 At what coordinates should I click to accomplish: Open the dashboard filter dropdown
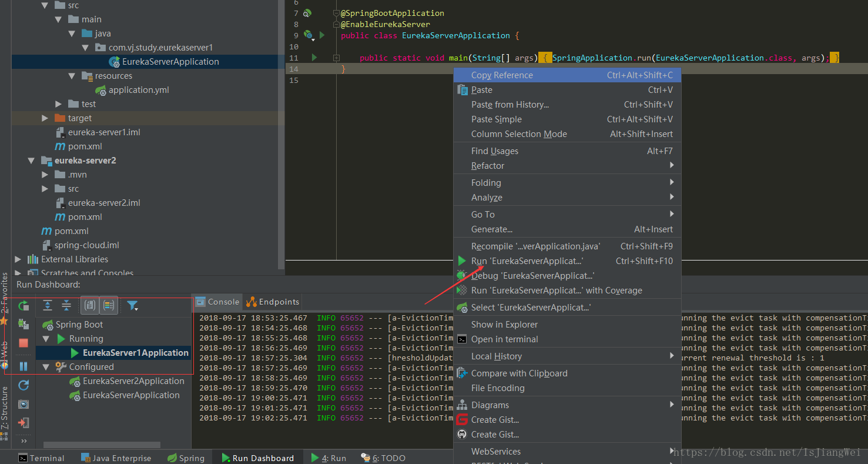133,306
